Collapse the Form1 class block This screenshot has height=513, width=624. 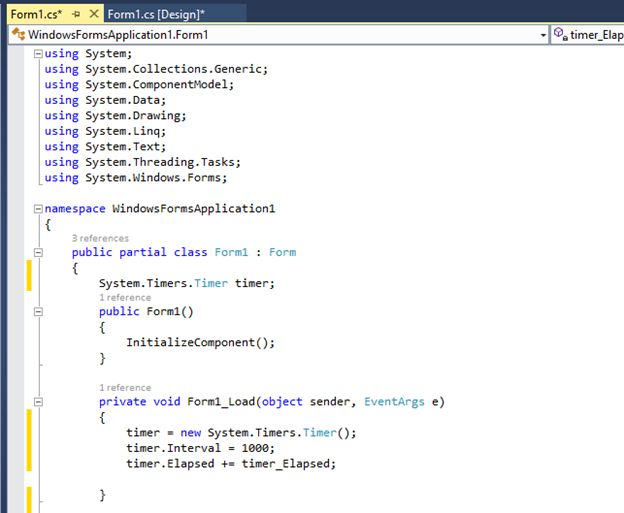click(x=38, y=252)
